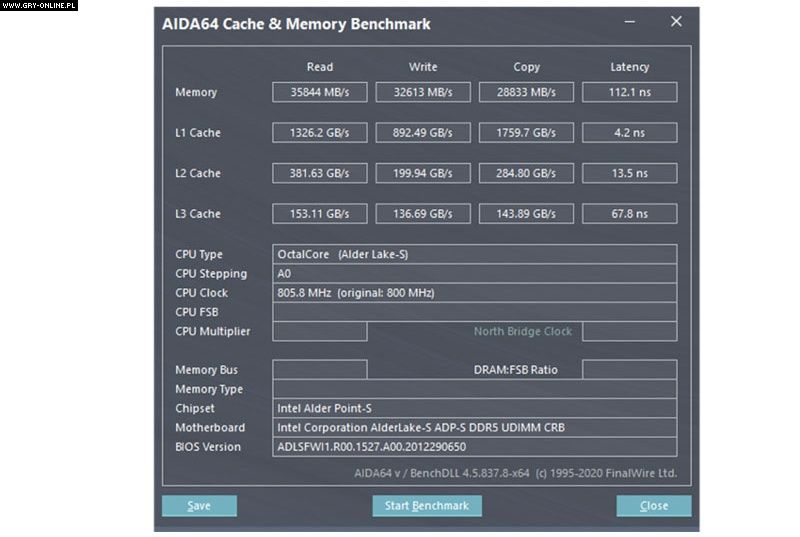Click the Save button
Viewport: 800px width, 537px height.
(199, 506)
